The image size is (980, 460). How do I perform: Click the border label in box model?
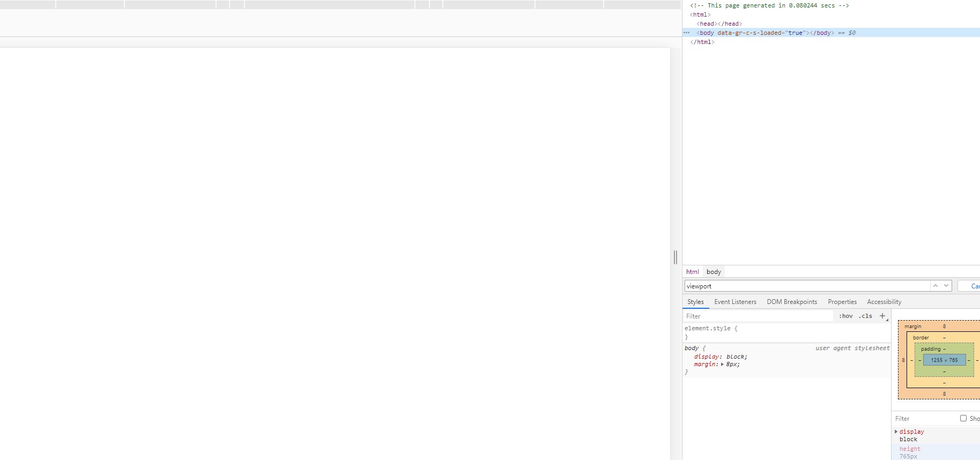coord(920,337)
